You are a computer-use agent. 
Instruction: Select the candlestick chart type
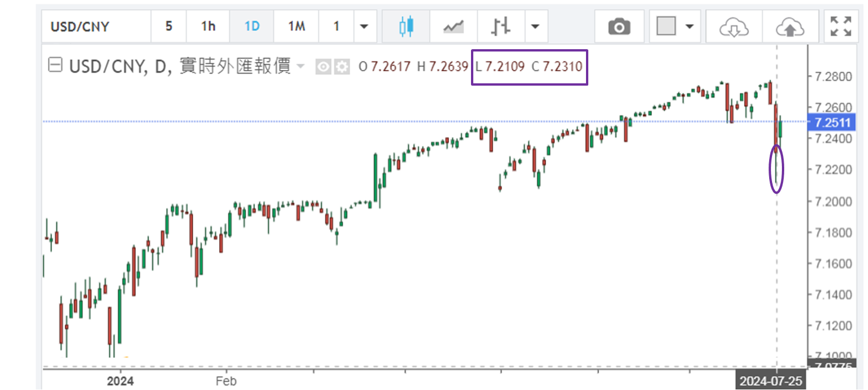click(407, 27)
